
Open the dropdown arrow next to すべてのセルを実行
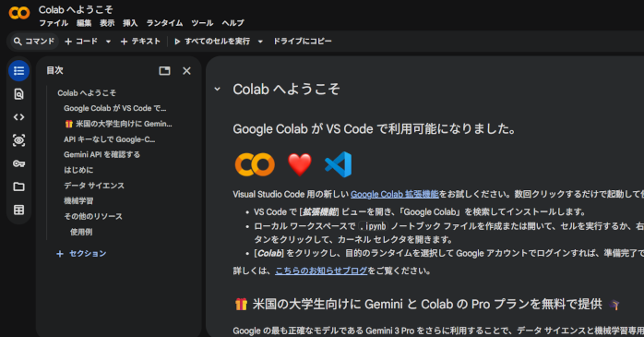coord(260,42)
